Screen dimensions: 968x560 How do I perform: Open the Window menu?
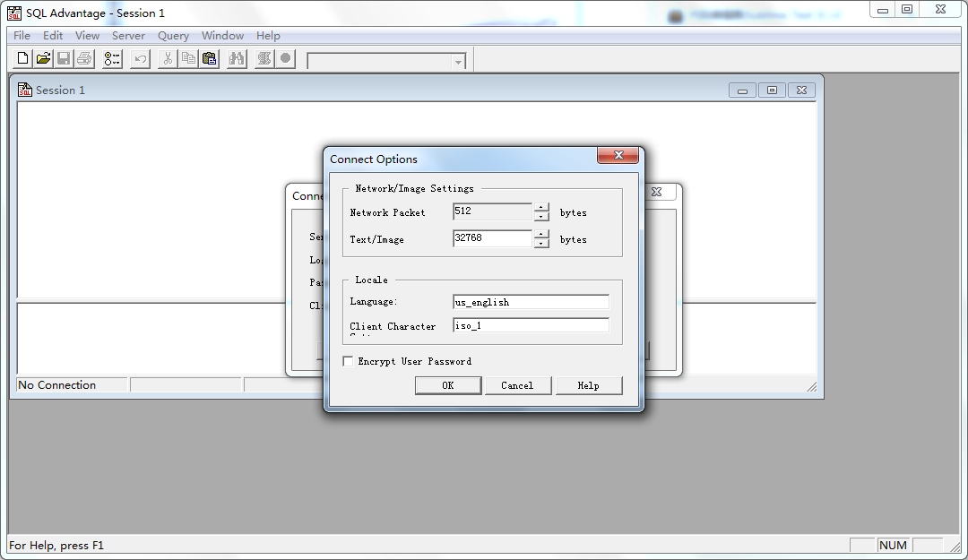(x=222, y=36)
